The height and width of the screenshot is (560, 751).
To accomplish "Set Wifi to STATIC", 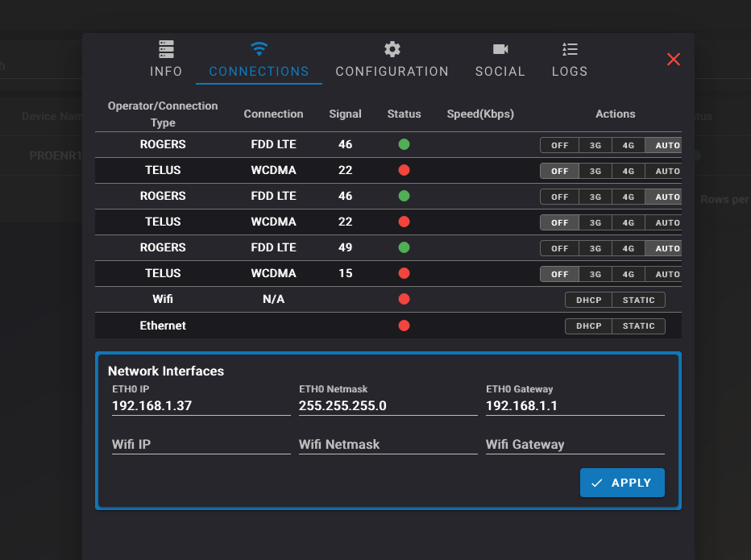I will pyautogui.click(x=638, y=300).
